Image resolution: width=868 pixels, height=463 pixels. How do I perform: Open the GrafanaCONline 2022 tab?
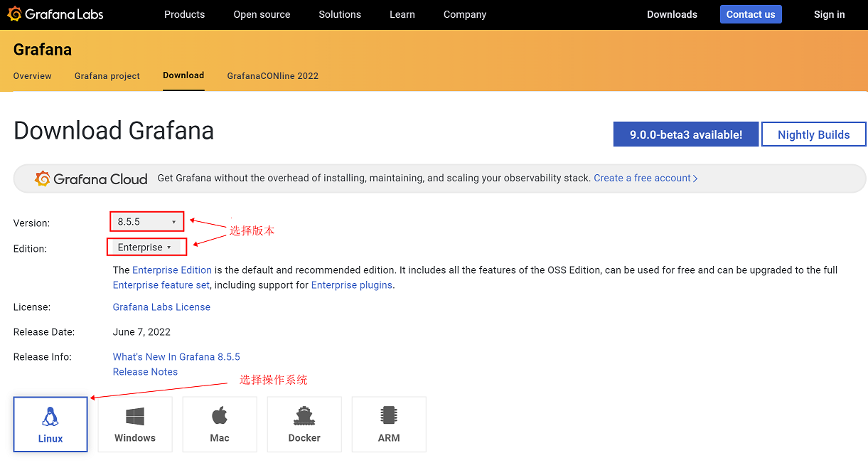273,76
